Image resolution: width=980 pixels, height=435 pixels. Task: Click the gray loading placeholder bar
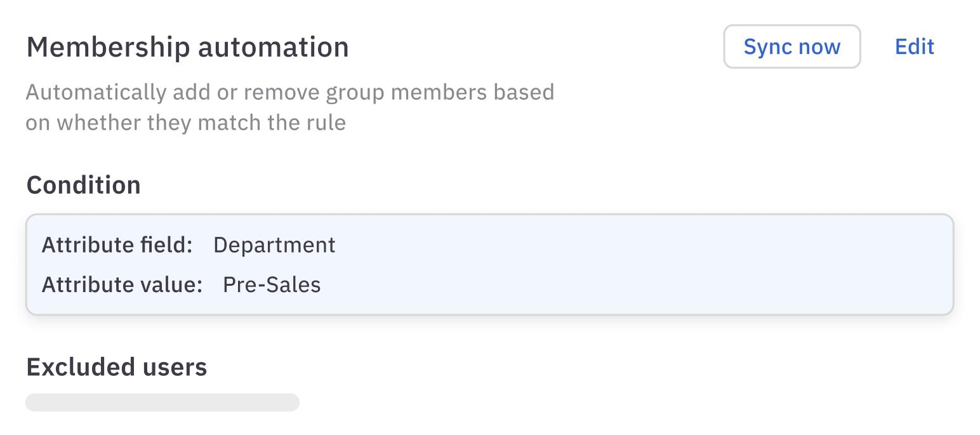pos(162,403)
